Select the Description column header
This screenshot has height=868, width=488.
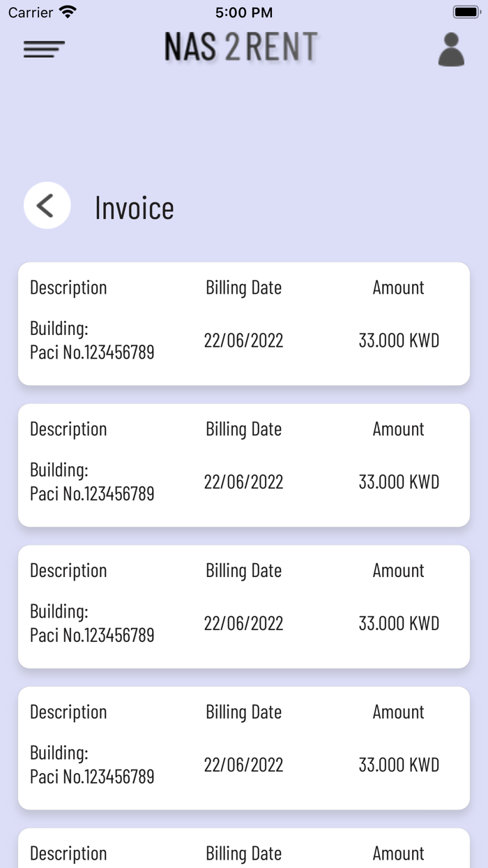point(68,287)
